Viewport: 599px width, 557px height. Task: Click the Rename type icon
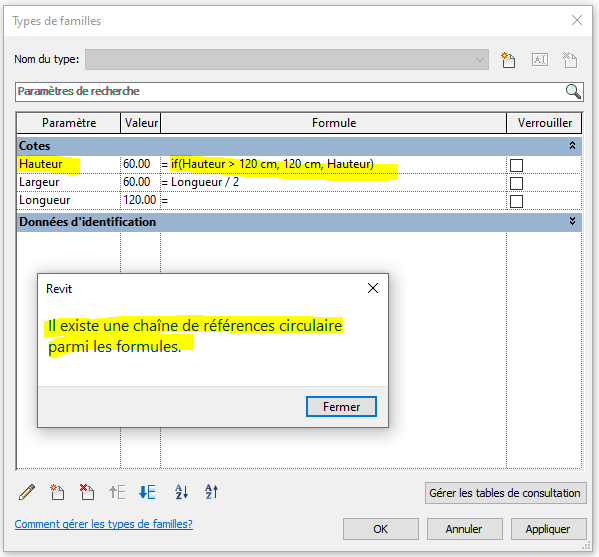pos(540,60)
